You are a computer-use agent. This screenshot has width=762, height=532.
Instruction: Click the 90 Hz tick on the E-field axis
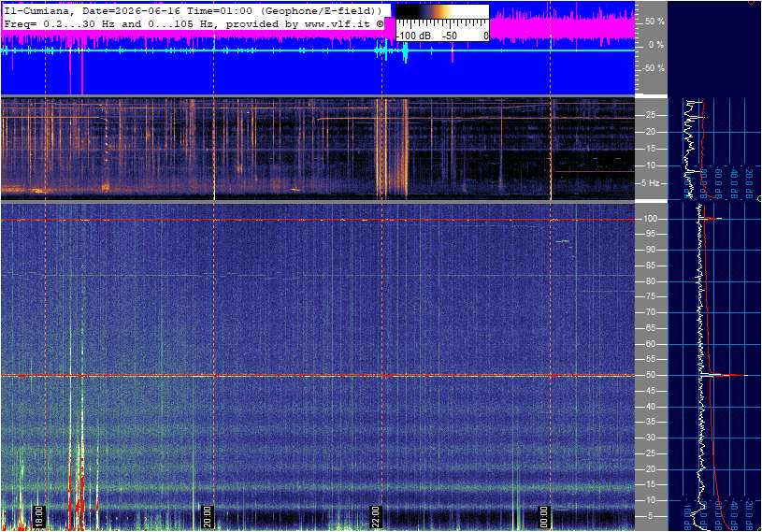coord(651,250)
